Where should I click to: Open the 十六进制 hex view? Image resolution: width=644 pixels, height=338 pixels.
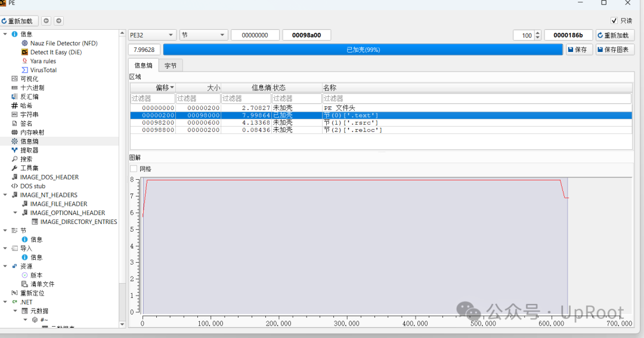tap(27, 88)
